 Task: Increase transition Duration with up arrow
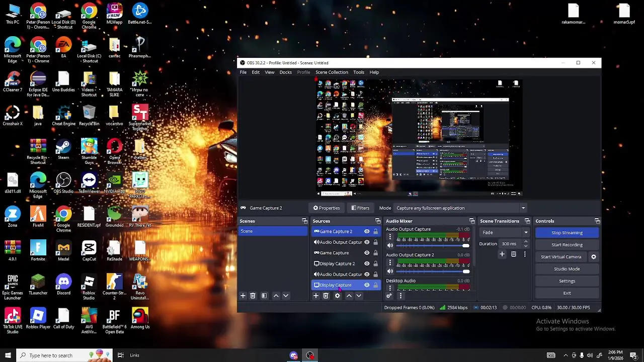tap(526, 242)
